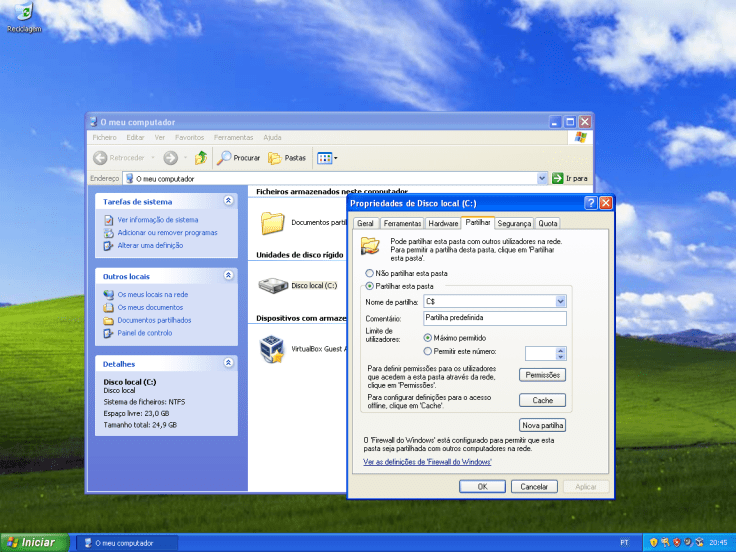736x552 pixels.
Task: Collapse the 'Tarefas de sistema' panel
Action: point(228,201)
